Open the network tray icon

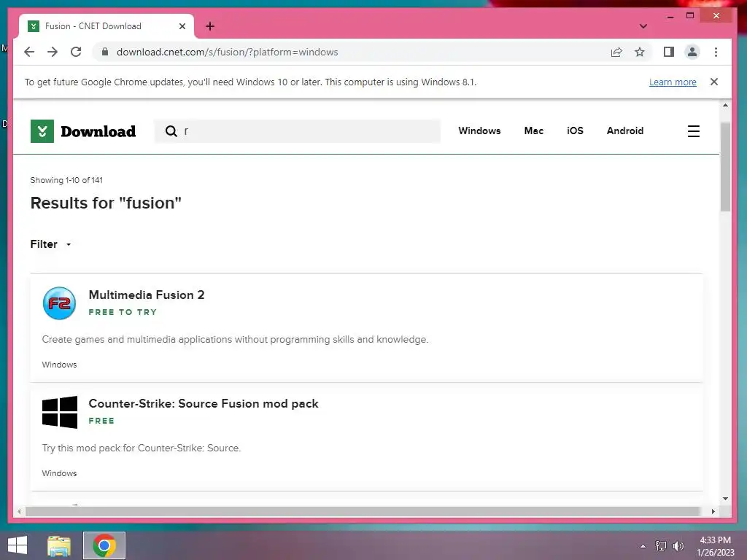point(661,546)
